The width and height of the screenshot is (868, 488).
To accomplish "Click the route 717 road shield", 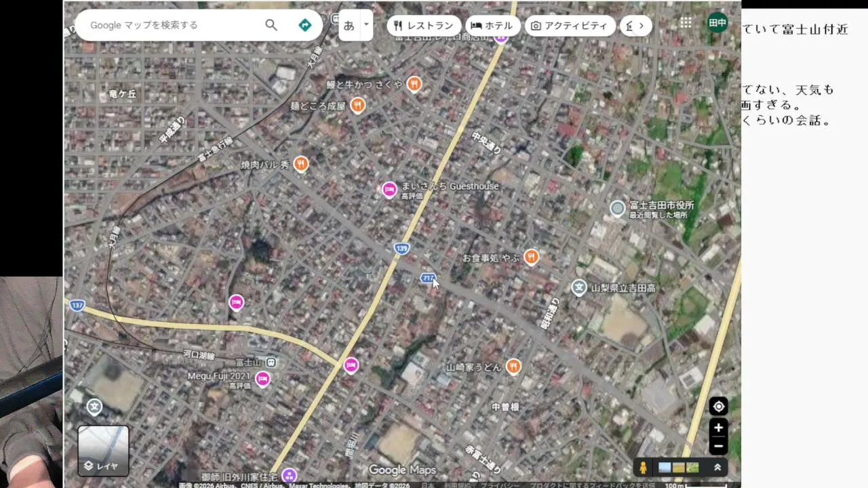I will coord(427,278).
